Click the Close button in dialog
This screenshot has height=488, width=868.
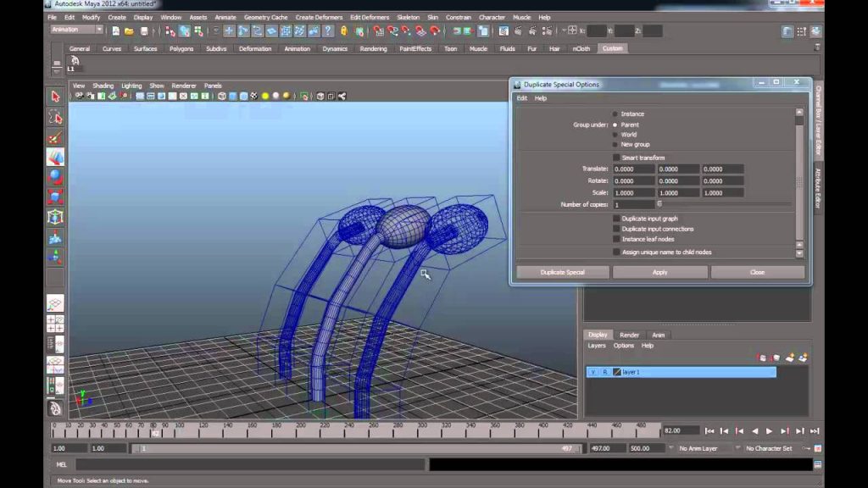pyautogui.click(x=757, y=272)
